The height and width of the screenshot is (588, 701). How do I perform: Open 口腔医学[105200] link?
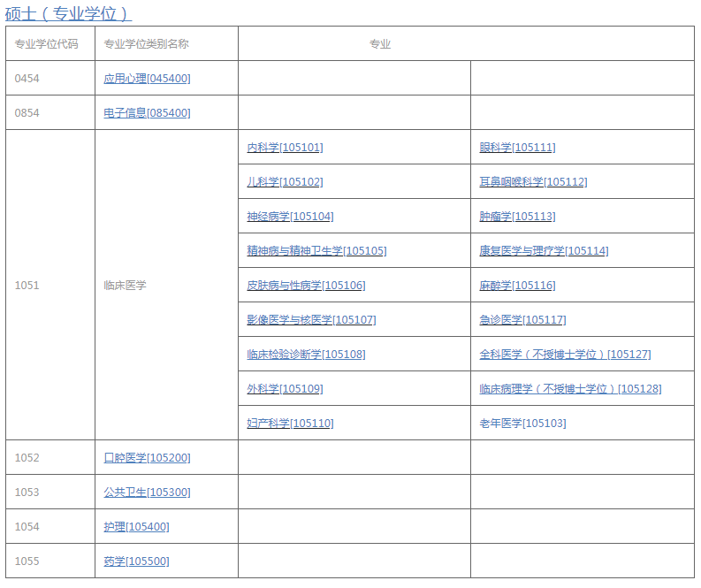tap(147, 457)
